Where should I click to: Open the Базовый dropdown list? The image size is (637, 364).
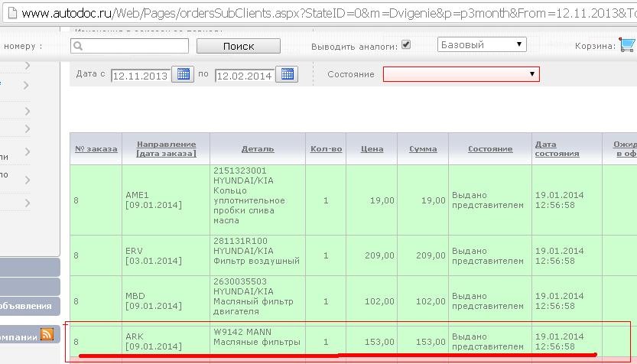click(482, 44)
